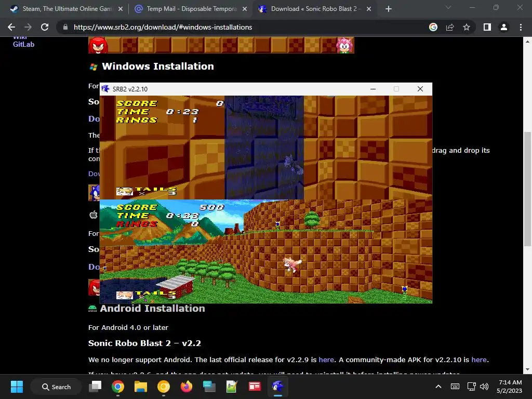Open the community-made APK 'here' link
532x399 pixels.
pos(478,360)
